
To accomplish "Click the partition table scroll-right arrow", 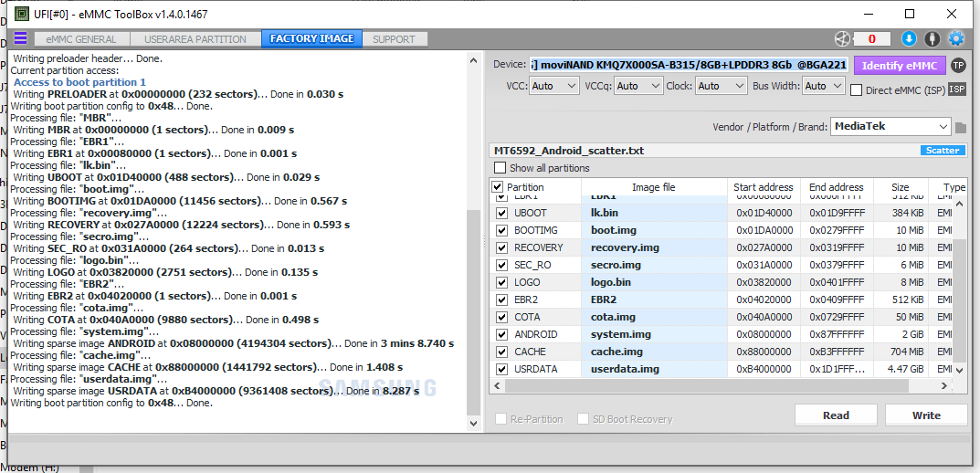I will point(946,385).
